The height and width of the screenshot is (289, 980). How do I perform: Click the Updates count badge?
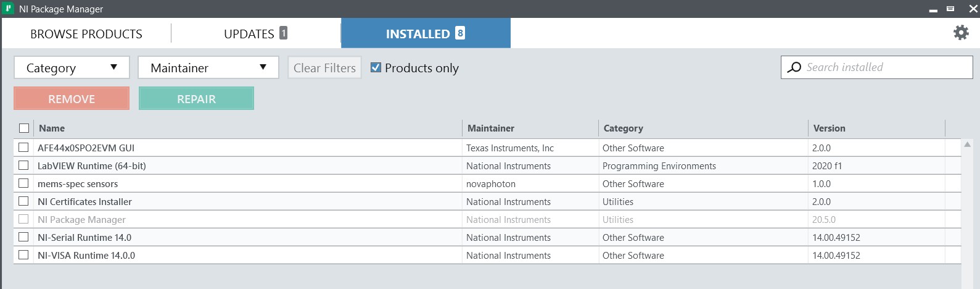(x=283, y=33)
